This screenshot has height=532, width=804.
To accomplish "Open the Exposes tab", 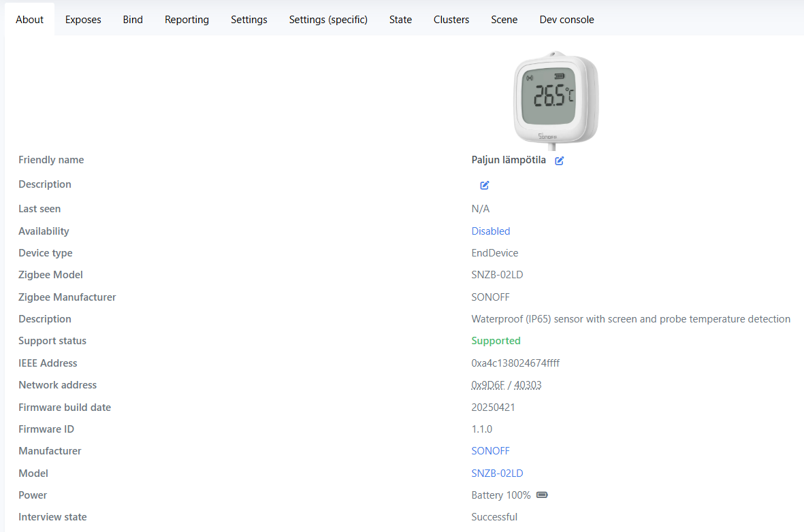I will click(83, 20).
